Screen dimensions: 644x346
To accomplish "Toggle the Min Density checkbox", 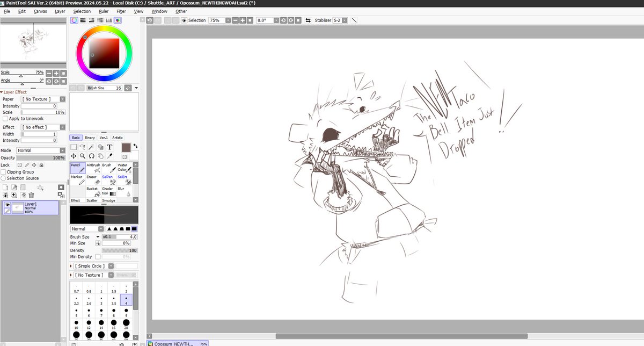I will pos(98,257).
